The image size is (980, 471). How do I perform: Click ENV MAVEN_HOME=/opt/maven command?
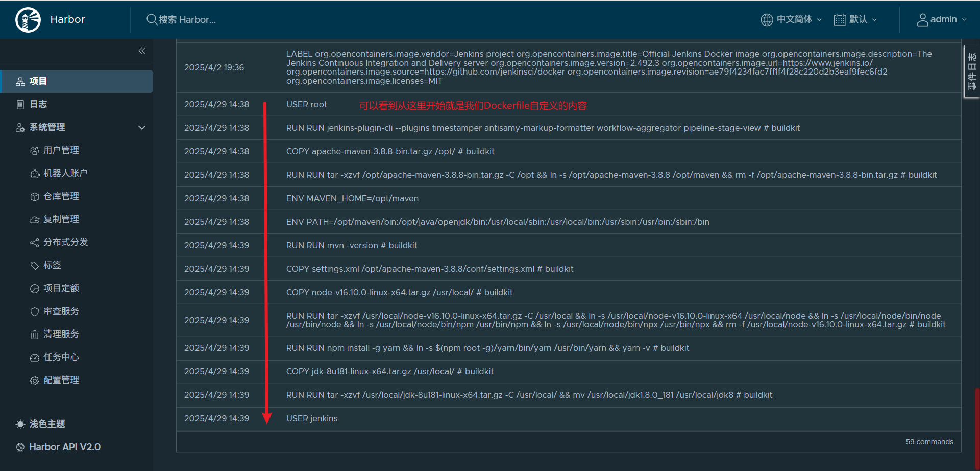(352, 198)
